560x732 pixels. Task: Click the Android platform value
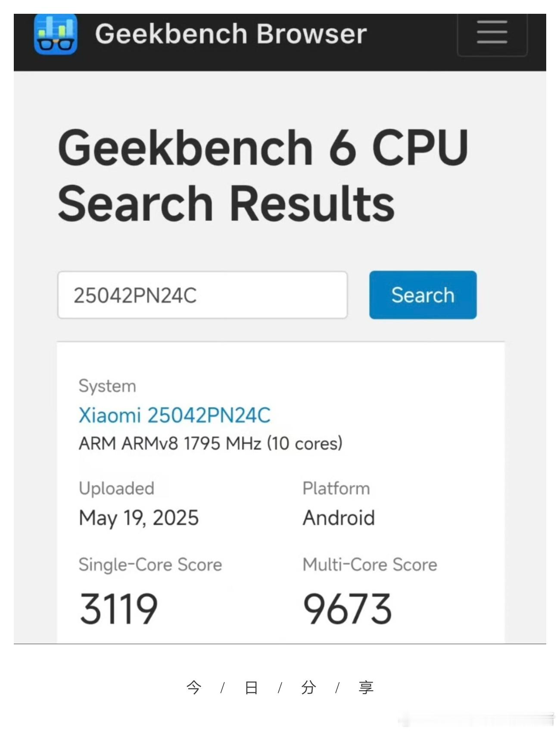(x=339, y=518)
